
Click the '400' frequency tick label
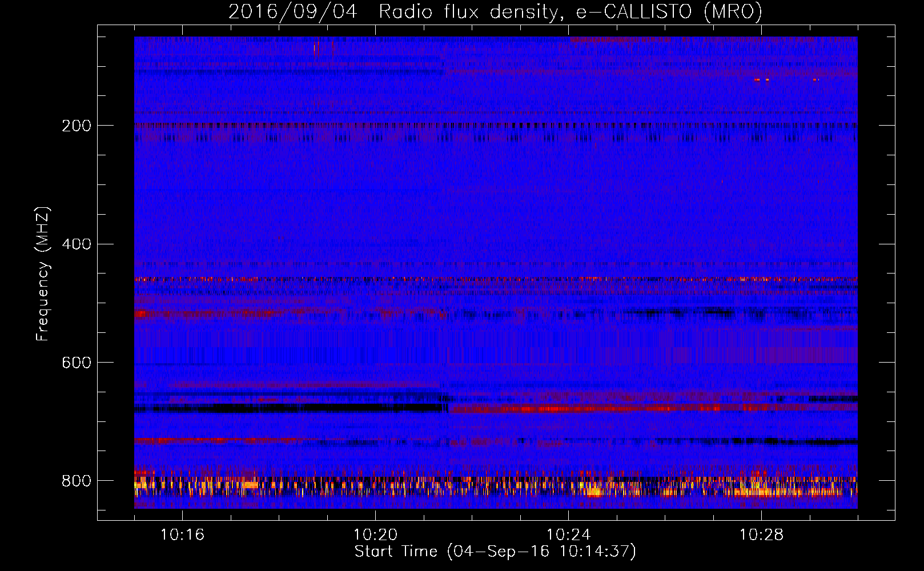click(x=77, y=244)
